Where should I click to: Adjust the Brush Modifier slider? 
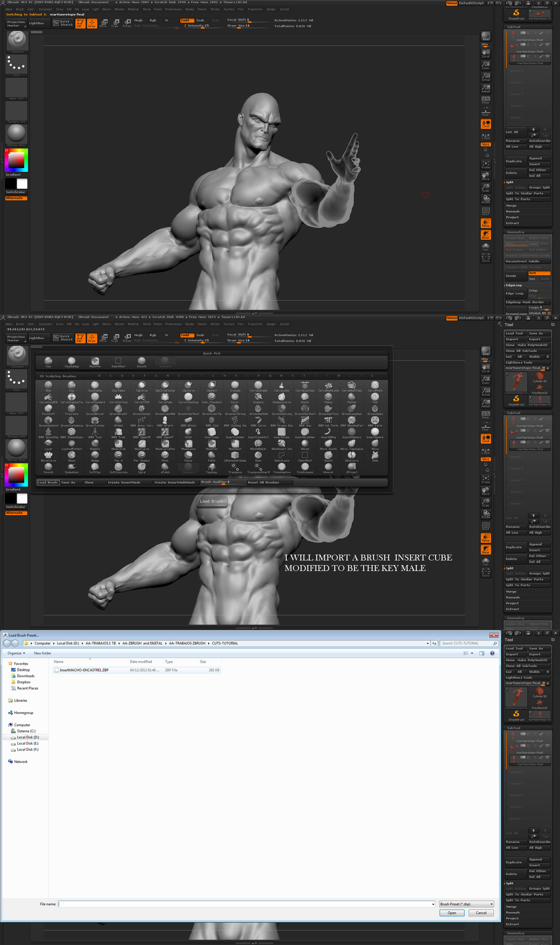click(223, 482)
